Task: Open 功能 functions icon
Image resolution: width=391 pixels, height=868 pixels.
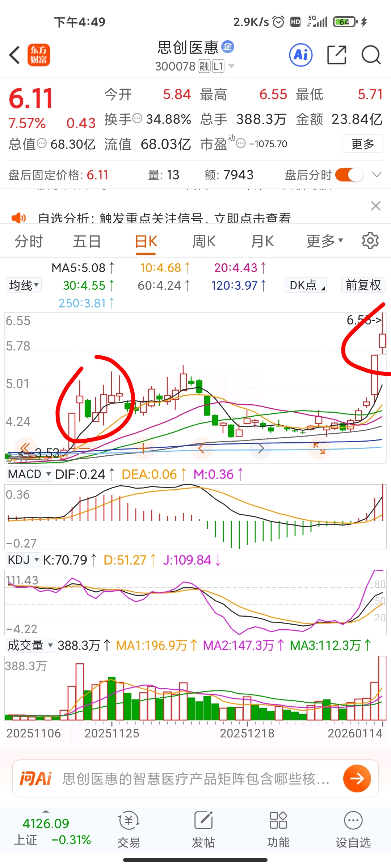Action: coord(278,830)
